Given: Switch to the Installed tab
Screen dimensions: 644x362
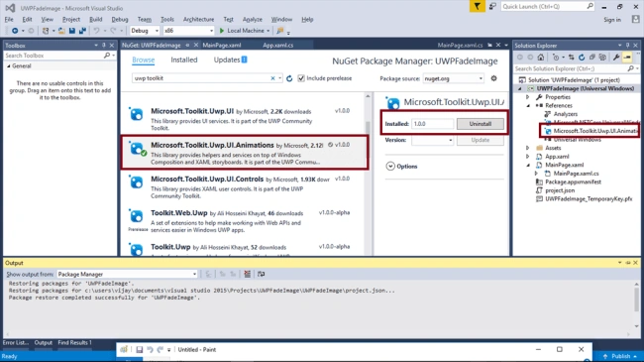Looking at the screenshot, I should pyautogui.click(x=184, y=60).
